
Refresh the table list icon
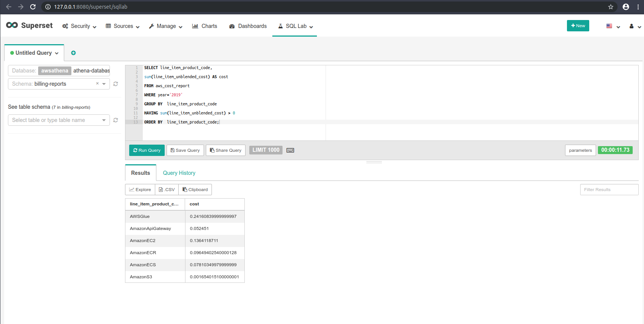[x=116, y=120]
